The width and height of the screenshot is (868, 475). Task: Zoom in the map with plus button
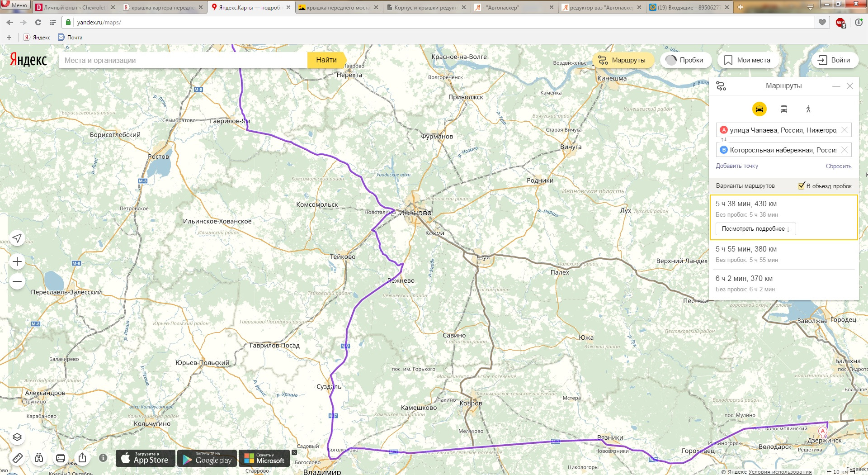[x=17, y=261]
